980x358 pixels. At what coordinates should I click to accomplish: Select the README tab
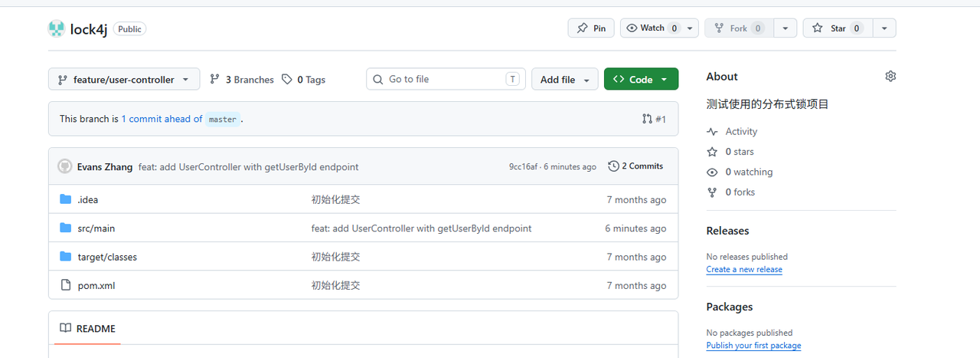(x=88, y=328)
